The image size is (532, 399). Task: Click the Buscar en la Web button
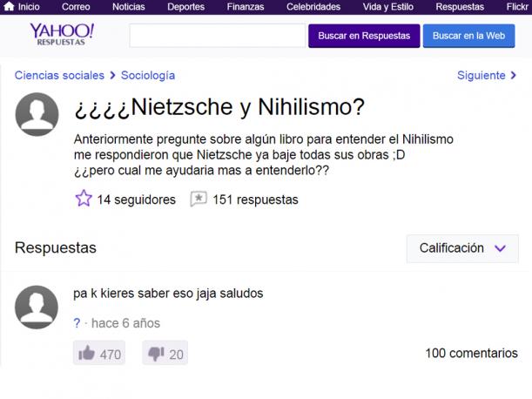click(x=468, y=36)
